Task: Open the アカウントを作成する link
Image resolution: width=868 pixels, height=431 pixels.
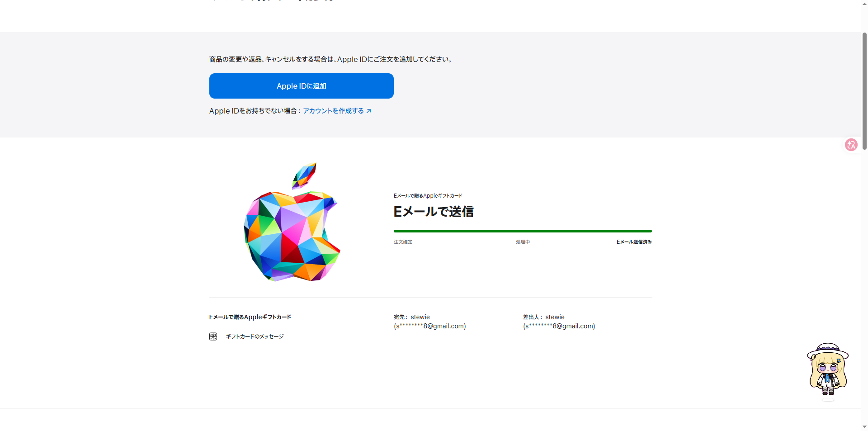Action: [337, 111]
